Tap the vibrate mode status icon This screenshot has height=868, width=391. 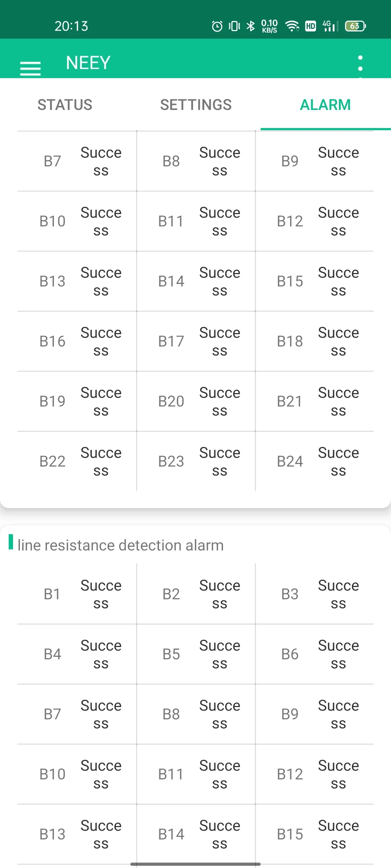pyautogui.click(x=234, y=26)
